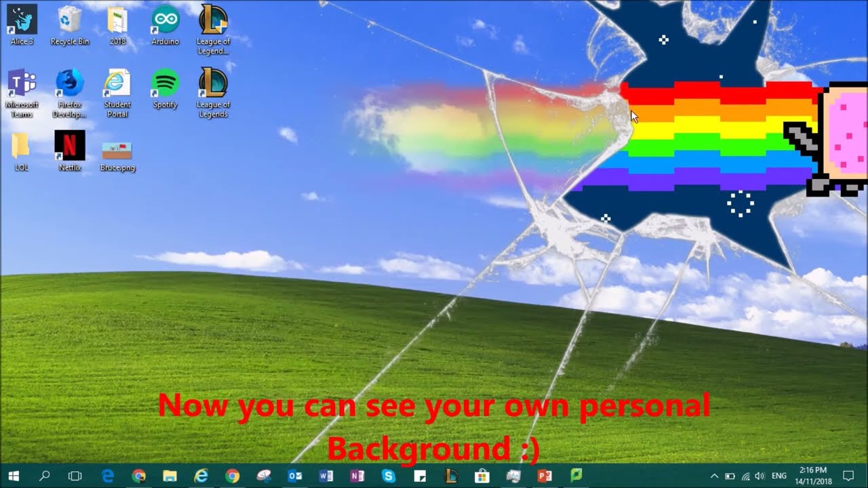Open Outlook from the taskbar

click(x=295, y=476)
